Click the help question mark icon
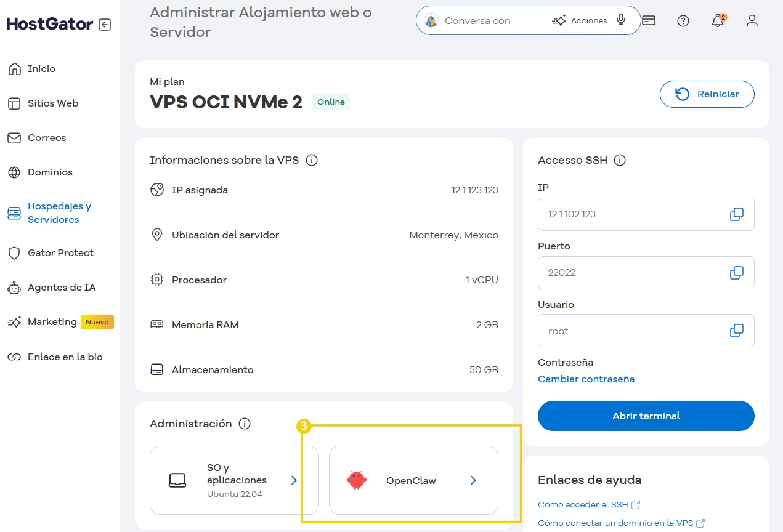Screen dimensions: 783x532 [x=683, y=20]
